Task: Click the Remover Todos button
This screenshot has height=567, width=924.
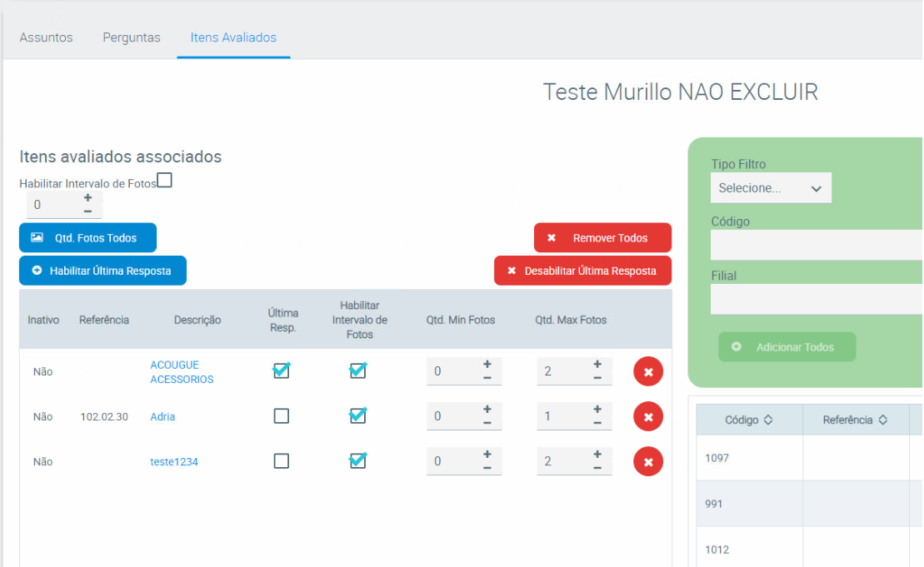Action: pyautogui.click(x=602, y=238)
